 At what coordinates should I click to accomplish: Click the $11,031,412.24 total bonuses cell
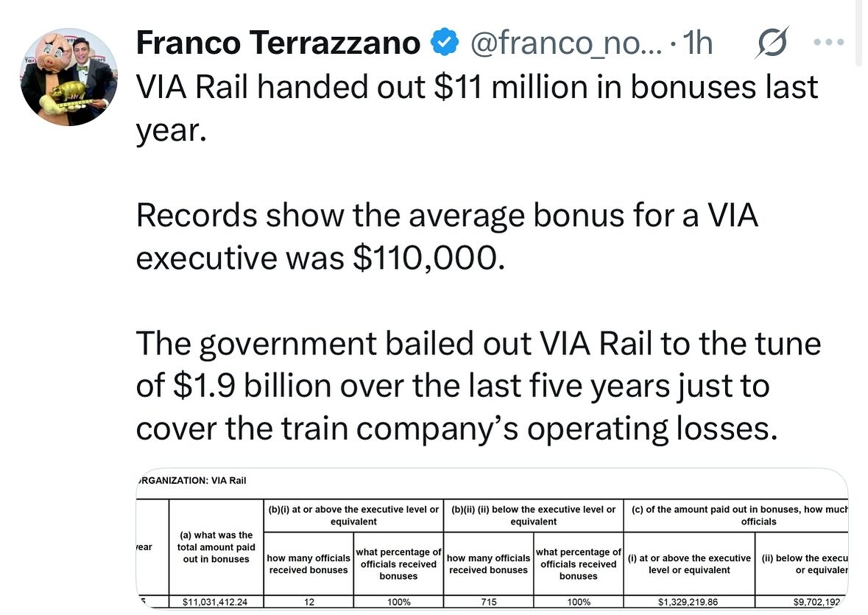(216, 602)
